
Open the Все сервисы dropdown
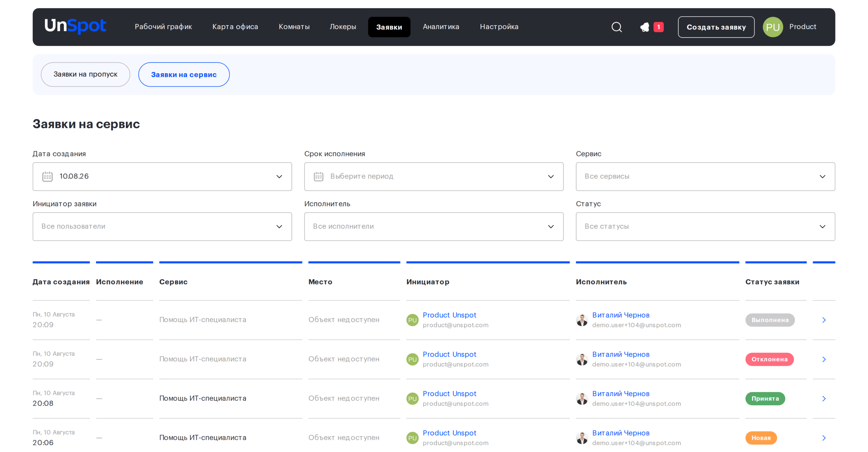click(x=705, y=176)
